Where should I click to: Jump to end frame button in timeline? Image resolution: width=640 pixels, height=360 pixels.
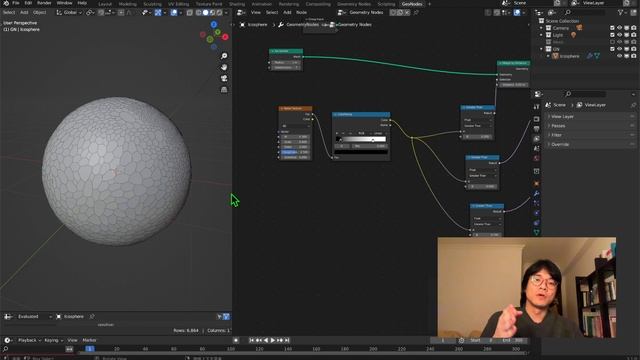(287, 340)
